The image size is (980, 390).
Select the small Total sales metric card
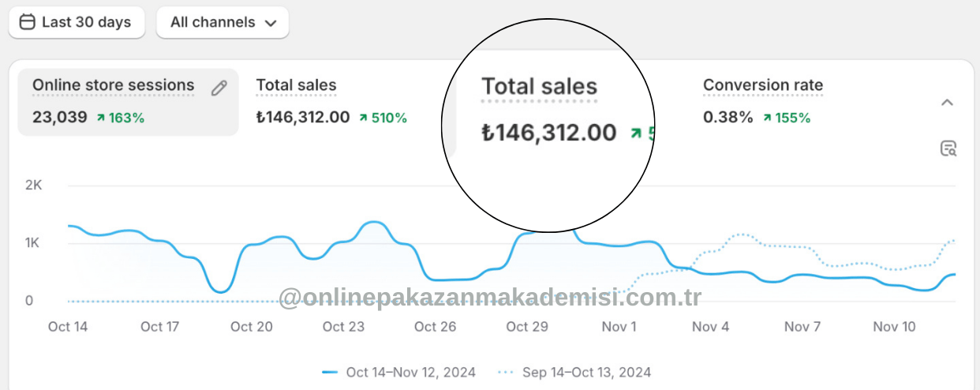pyautogui.click(x=296, y=85)
